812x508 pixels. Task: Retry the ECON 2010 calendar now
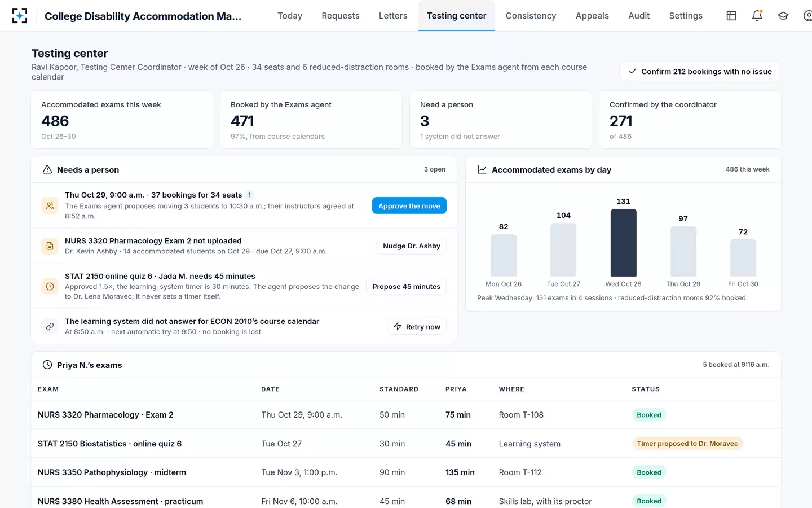(x=417, y=327)
